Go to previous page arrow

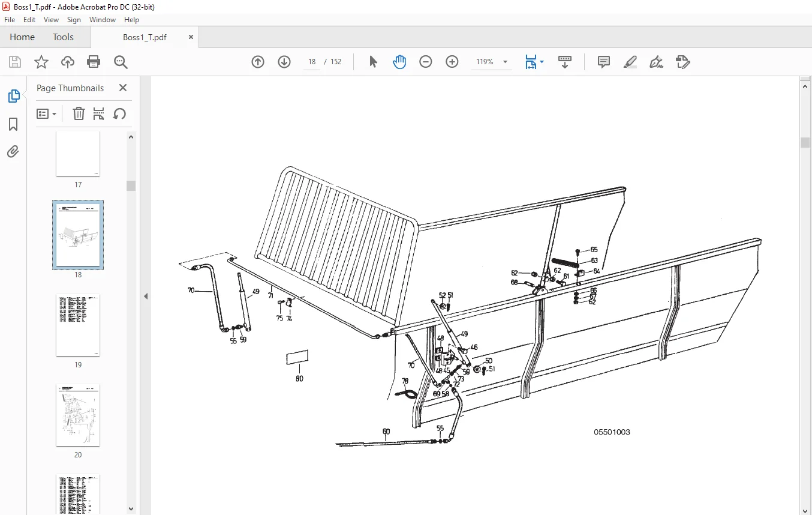point(258,62)
